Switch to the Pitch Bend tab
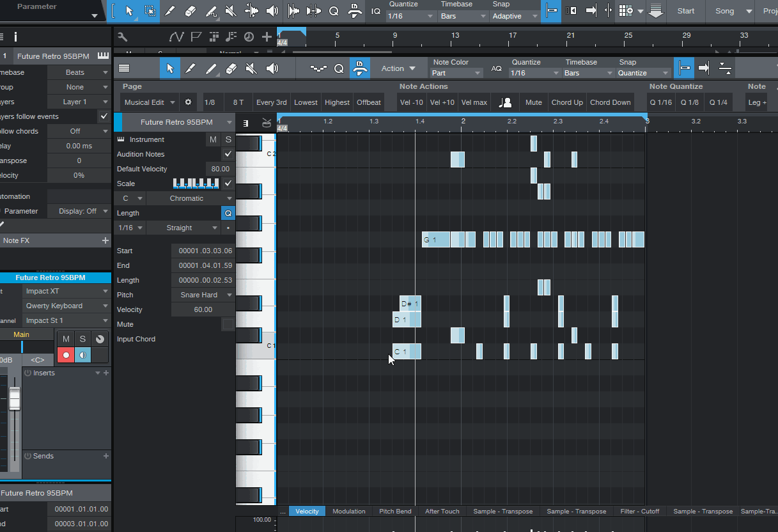The width and height of the screenshot is (778, 532). coord(395,512)
